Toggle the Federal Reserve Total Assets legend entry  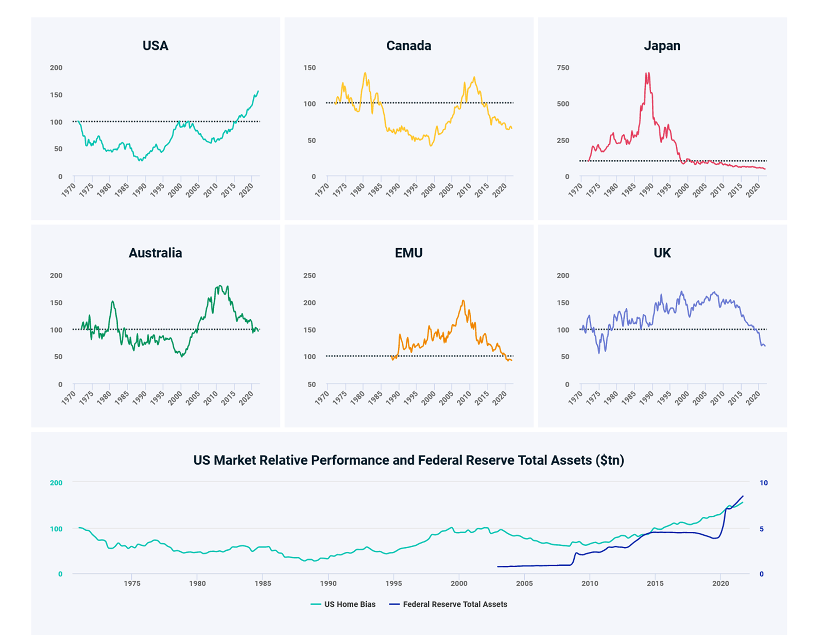click(x=448, y=604)
